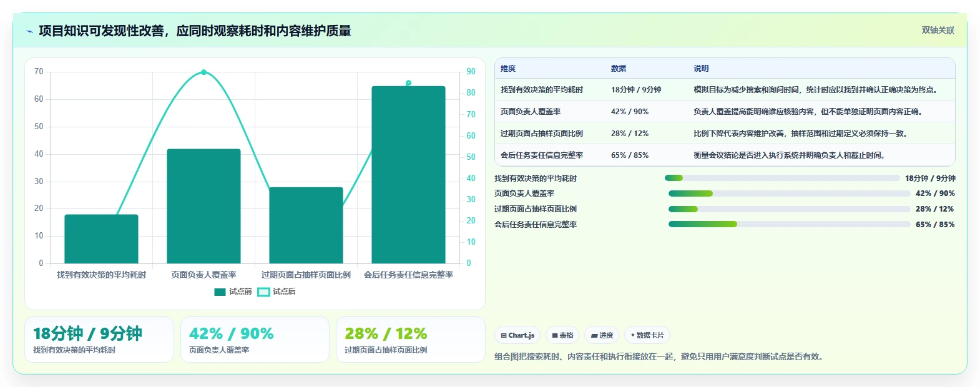Toggle the 试点前 legend swatch
This screenshot has width=980, height=387.
[x=220, y=291]
